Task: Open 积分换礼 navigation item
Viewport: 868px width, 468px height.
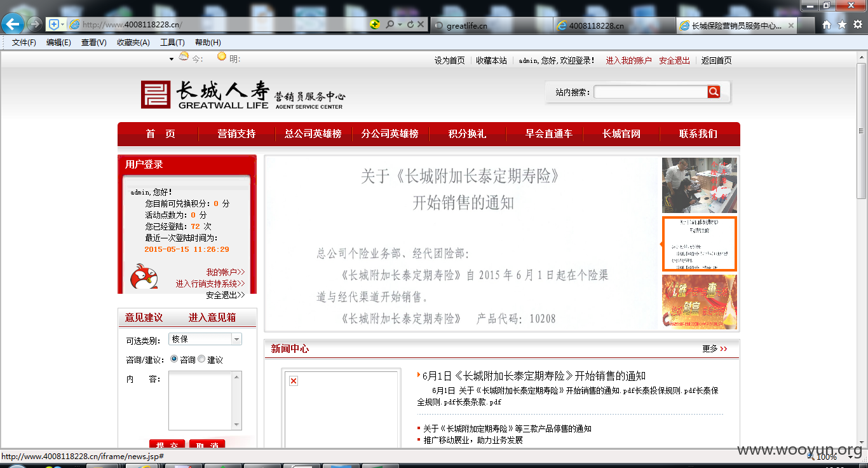Action: point(467,134)
